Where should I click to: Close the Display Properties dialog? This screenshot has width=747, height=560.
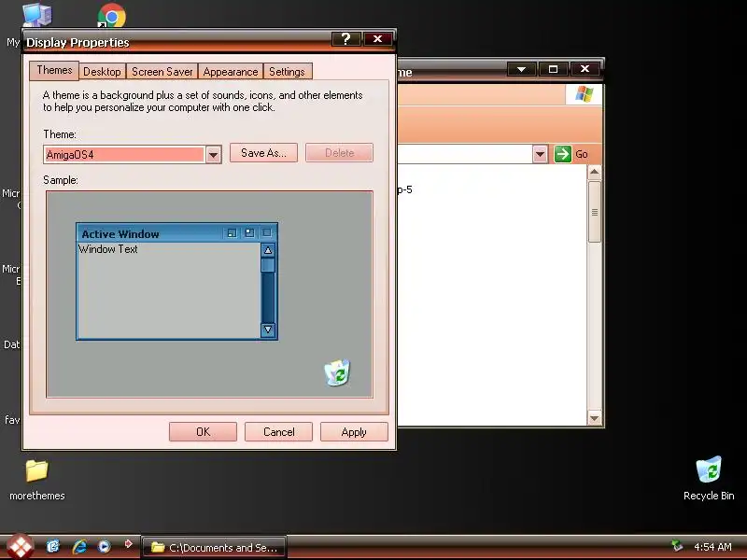point(378,39)
